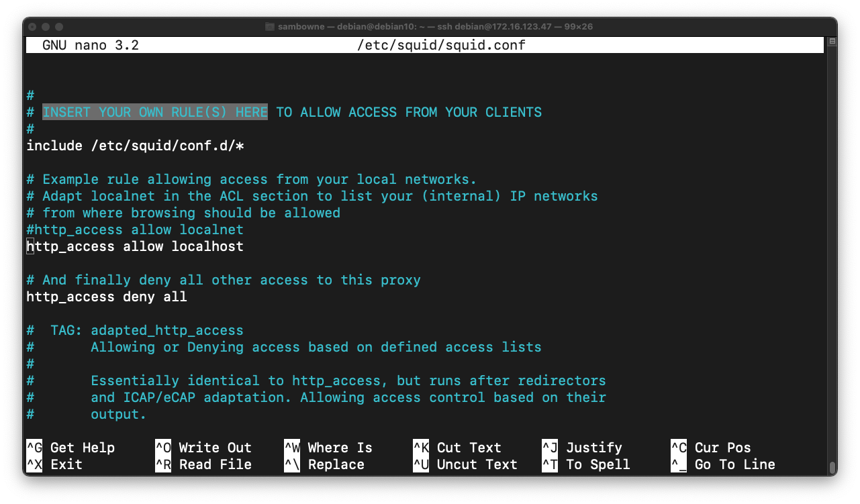Click the "GNU nano 3.2" header text
Viewport: 860px width, 504px height.
(x=91, y=46)
